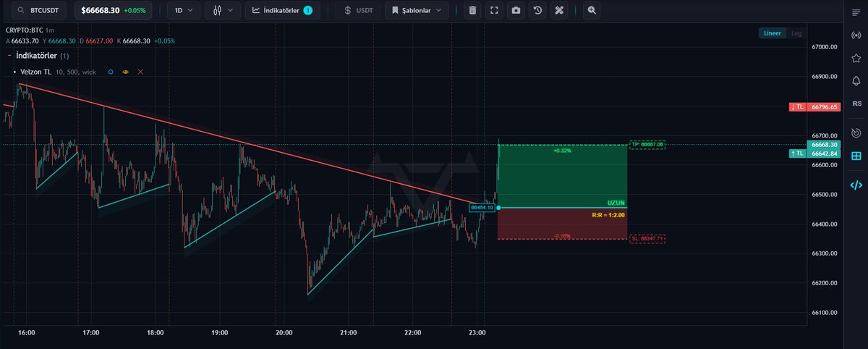Click the R:R = 1:2.00 label
The image size is (868, 349).
pyautogui.click(x=608, y=215)
